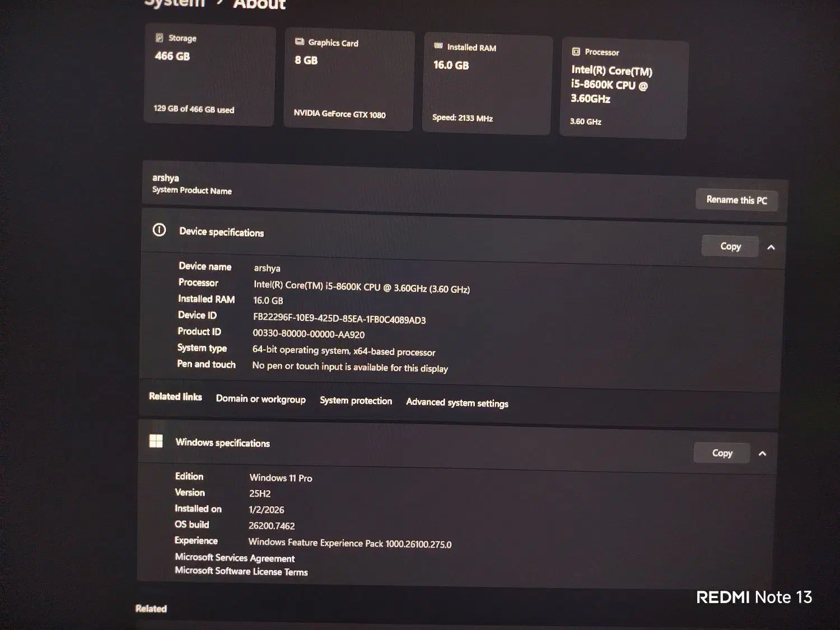Click Rename this PC button
This screenshot has width=840, height=630.
(736, 200)
